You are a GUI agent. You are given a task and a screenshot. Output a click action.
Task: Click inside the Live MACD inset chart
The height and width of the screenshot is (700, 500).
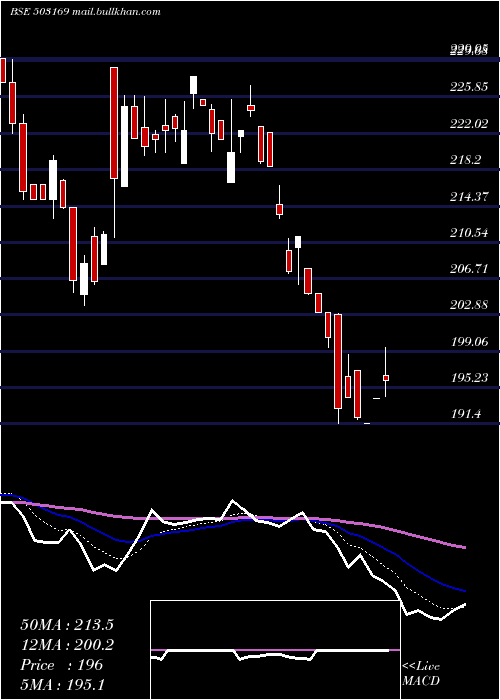click(275, 650)
